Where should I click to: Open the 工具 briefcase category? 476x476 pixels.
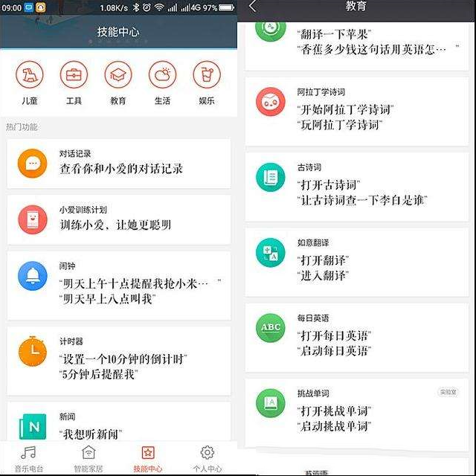tap(74, 74)
